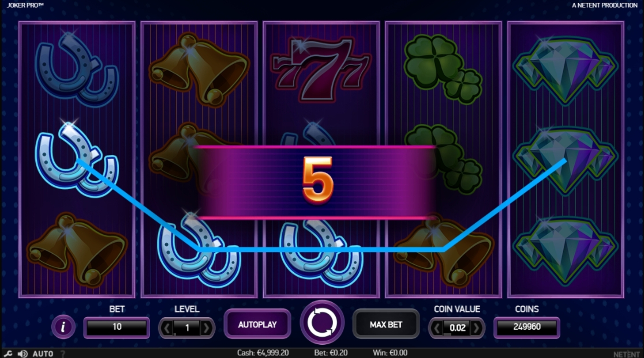Toggle the AUTO option in bottom bar
The height and width of the screenshot is (358, 644).
pos(43,354)
